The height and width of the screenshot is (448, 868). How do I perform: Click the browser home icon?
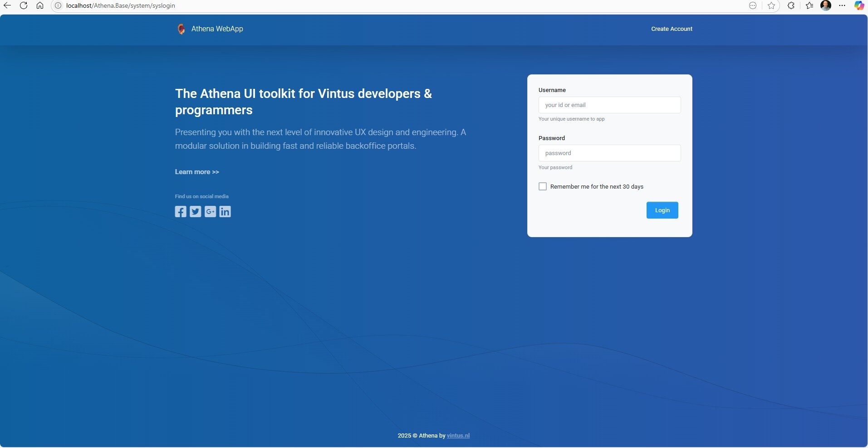point(40,5)
